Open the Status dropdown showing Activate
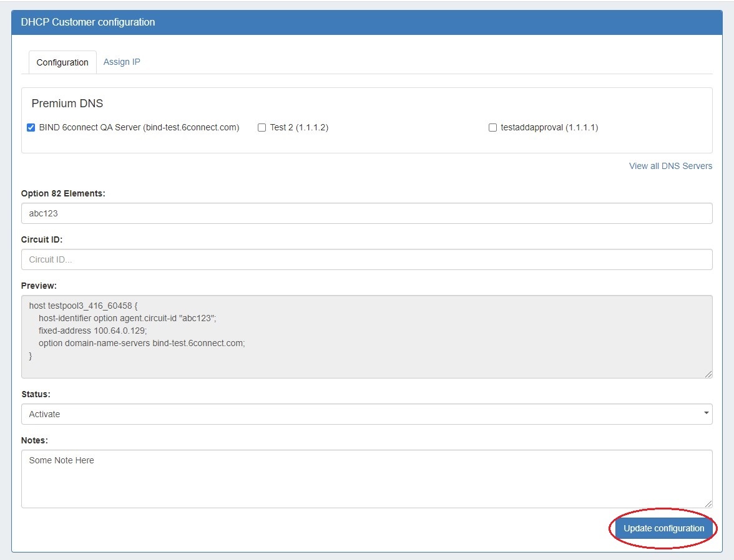Image resolution: width=734 pixels, height=560 pixels. click(x=366, y=414)
